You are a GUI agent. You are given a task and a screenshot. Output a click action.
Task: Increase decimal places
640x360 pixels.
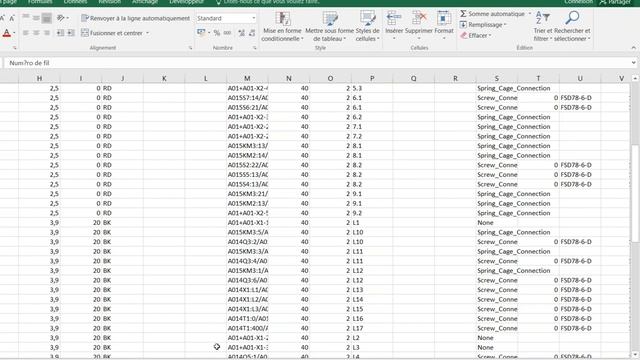[242, 33]
